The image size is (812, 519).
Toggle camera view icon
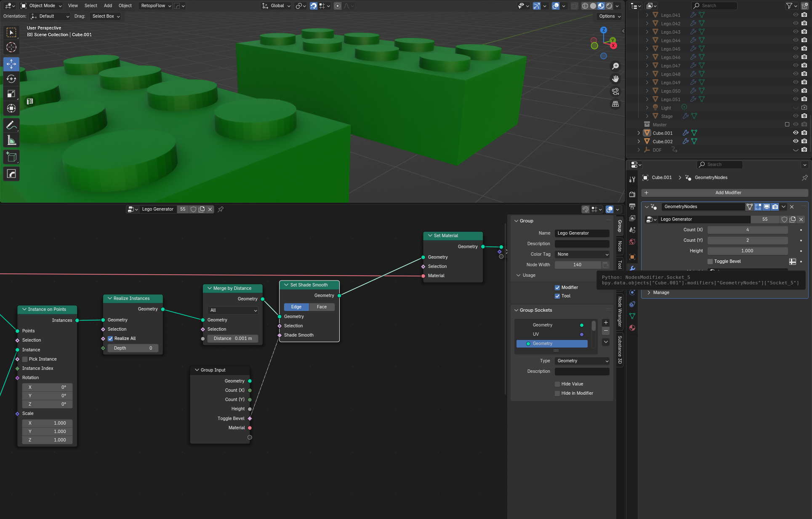pyautogui.click(x=615, y=91)
